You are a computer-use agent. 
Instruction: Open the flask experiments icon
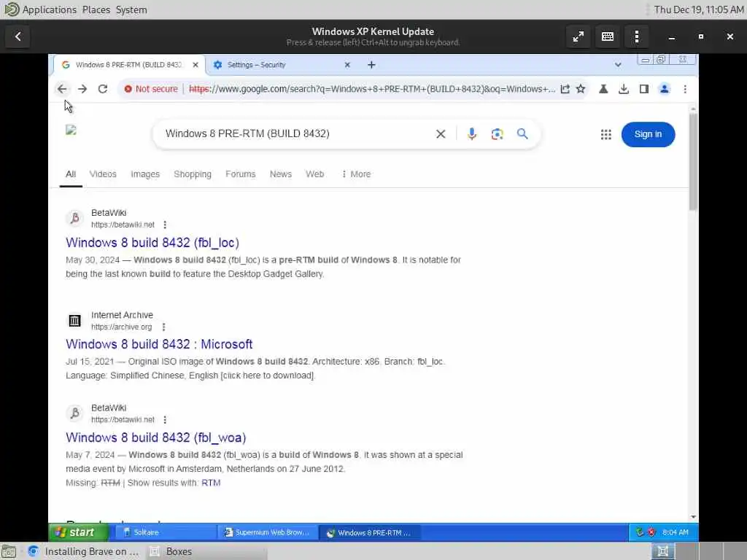[603, 89]
